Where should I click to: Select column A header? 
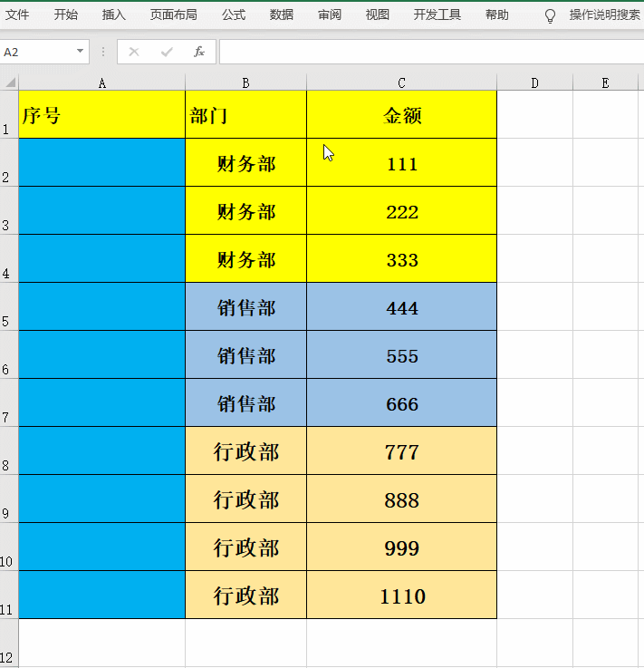[102, 82]
